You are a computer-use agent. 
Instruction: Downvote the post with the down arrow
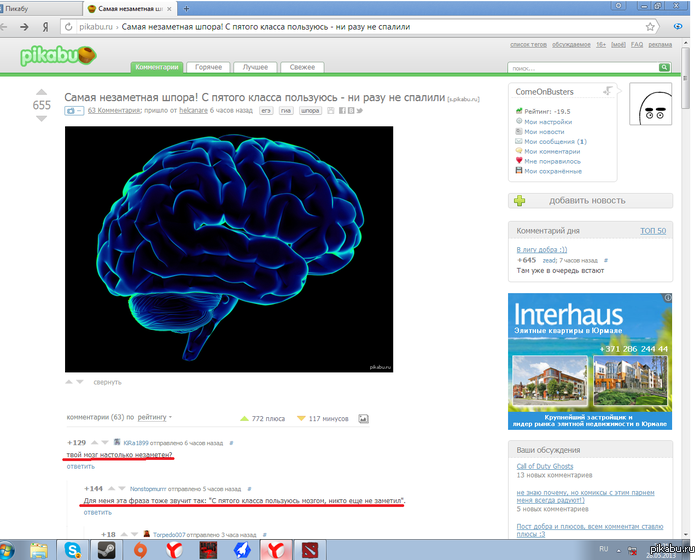click(x=41, y=119)
